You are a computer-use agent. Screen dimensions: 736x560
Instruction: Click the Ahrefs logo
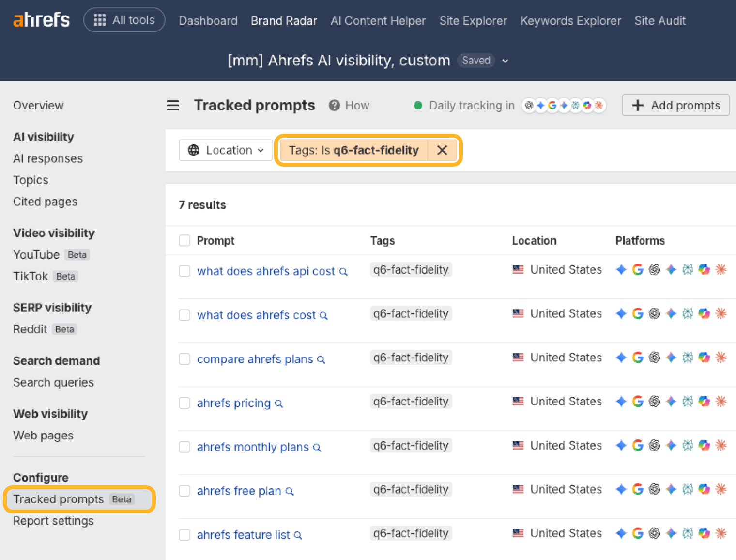(42, 20)
